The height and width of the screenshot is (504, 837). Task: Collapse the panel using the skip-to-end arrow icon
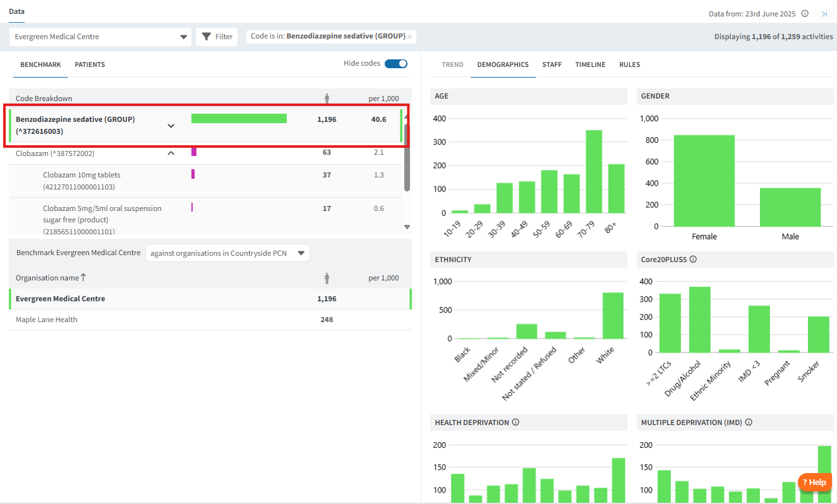824,13
